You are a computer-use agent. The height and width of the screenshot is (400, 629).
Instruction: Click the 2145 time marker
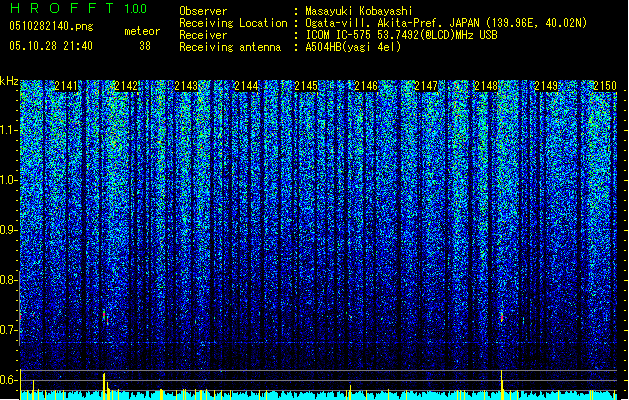pos(306,86)
